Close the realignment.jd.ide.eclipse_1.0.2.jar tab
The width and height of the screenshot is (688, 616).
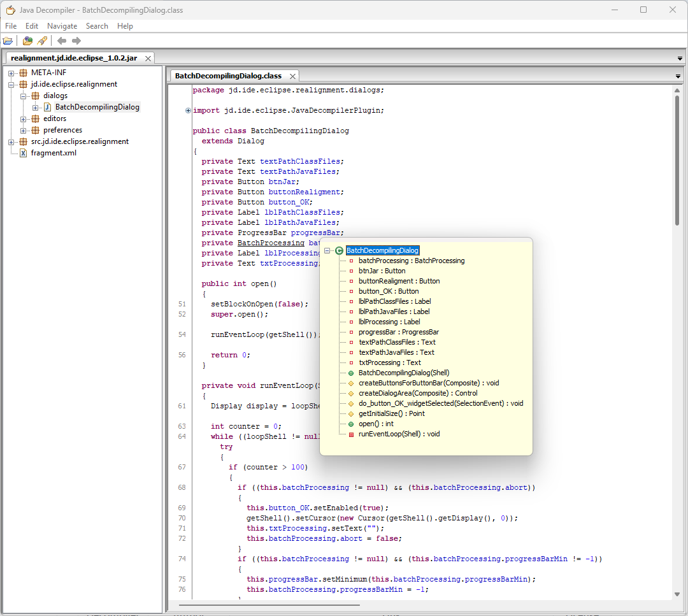pos(148,59)
